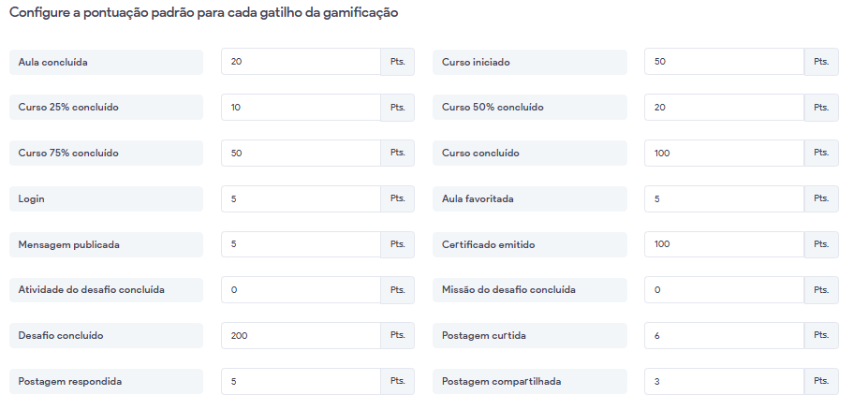Click the Aula concluída points input field
Viewport: 868px width, 410px height.
[x=301, y=62]
